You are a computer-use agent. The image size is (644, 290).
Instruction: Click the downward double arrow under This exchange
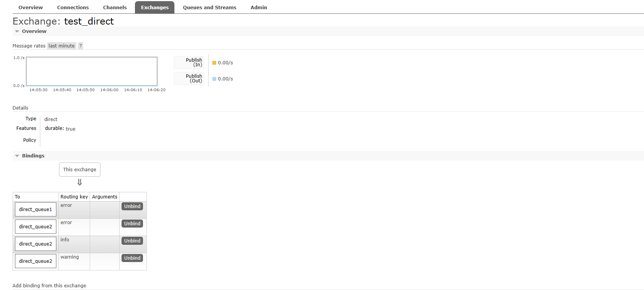(80, 182)
